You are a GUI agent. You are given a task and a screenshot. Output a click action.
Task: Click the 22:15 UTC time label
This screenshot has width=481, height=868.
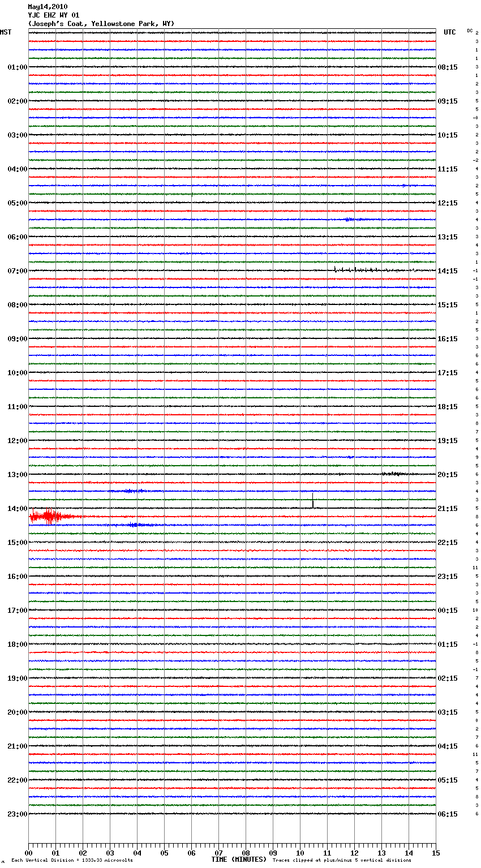click(x=448, y=543)
